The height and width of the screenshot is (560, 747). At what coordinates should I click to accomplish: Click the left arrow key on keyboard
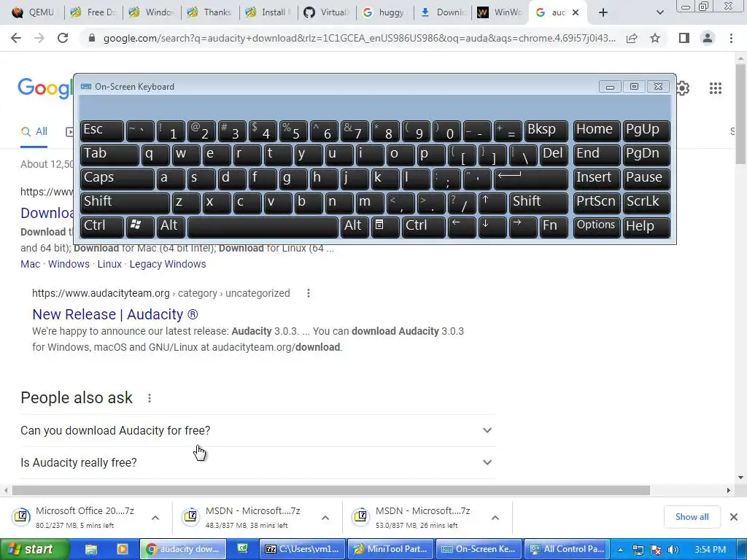pos(462,227)
